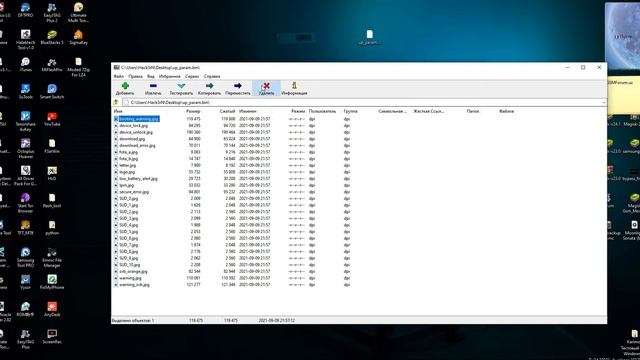Screen dimensions: 640x360
Task: Click the Переместить (Move) toolbar icon
Action: pyautogui.click(x=238, y=86)
